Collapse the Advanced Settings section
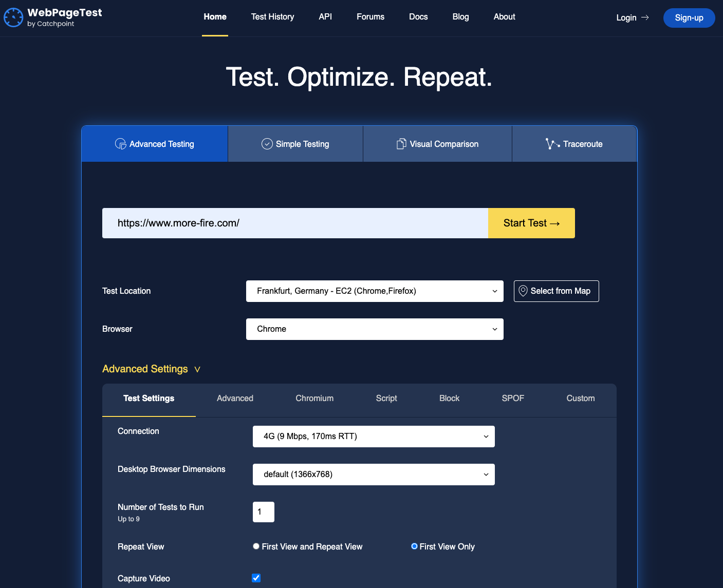This screenshot has width=723, height=588. [x=151, y=369]
